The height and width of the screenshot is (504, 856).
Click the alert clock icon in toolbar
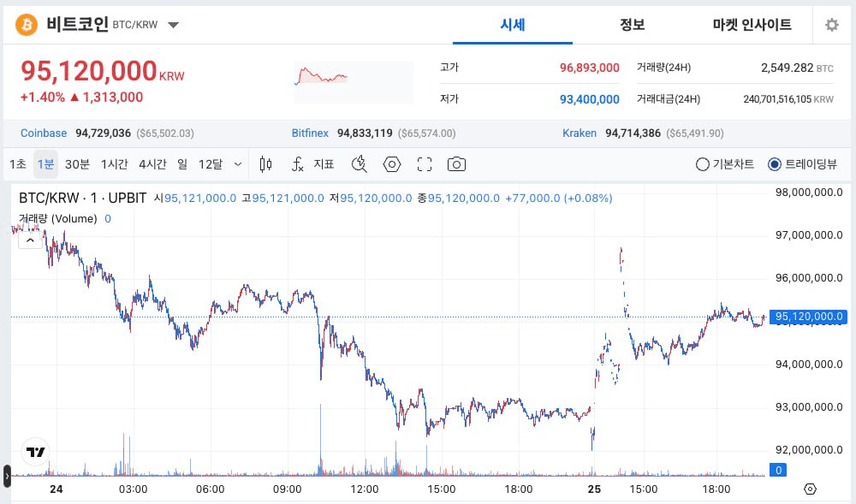(360, 164)
